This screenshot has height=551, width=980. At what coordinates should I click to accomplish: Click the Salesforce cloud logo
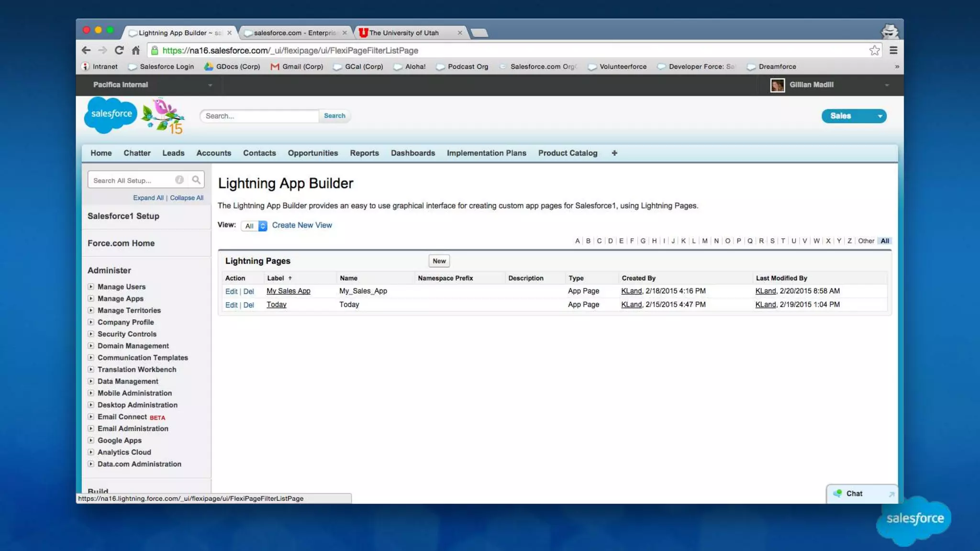[111, 115]
